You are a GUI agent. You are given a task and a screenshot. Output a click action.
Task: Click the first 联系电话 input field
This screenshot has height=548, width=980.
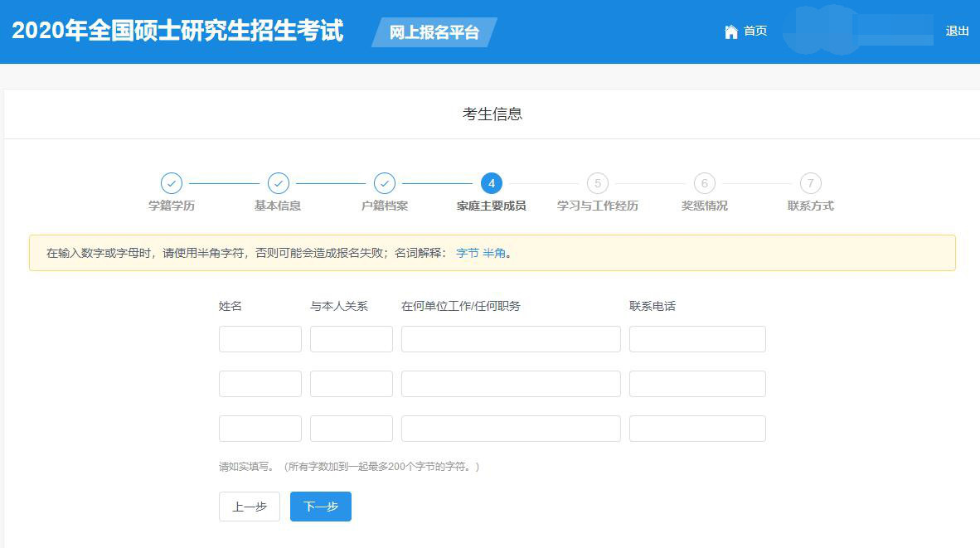coord(697,338)
